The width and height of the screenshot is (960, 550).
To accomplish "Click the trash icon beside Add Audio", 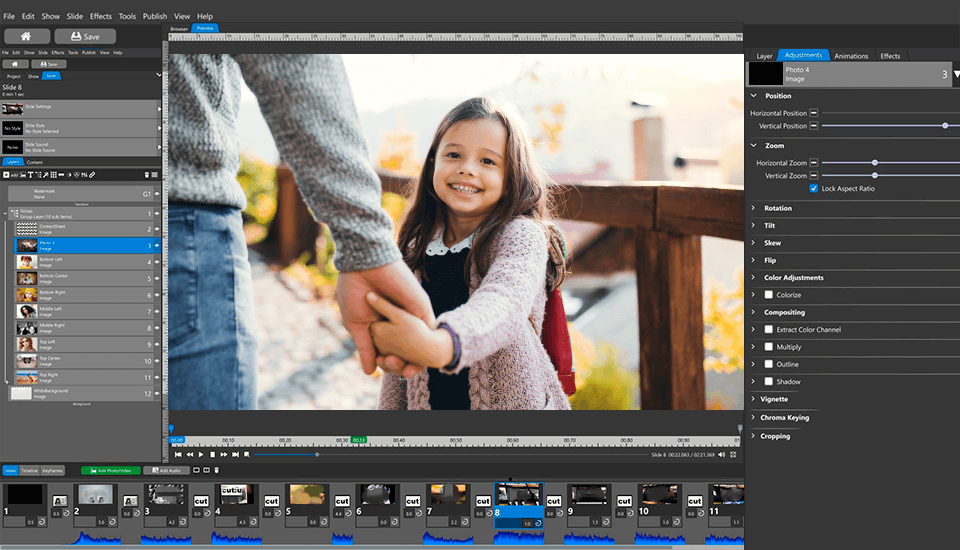I will click(x=217, y=470).
